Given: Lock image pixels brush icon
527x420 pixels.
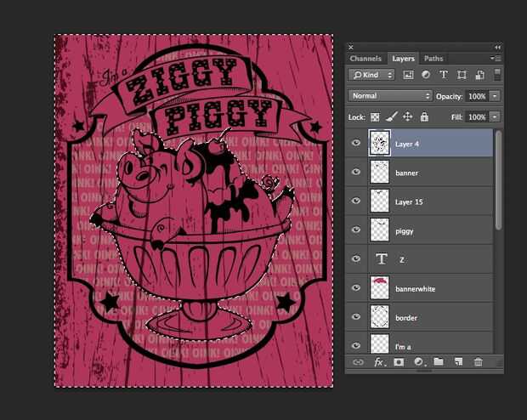Looking at the screenshot, I should click(391, 116).
